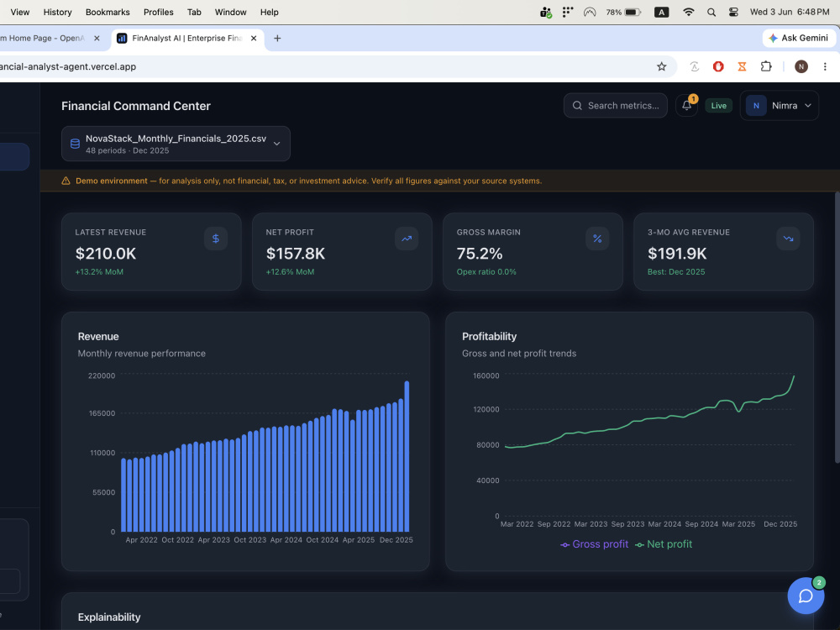Click the 75.2% gross margin value
Viewport: 840px width, 630px height.
(x=480, y=254)
